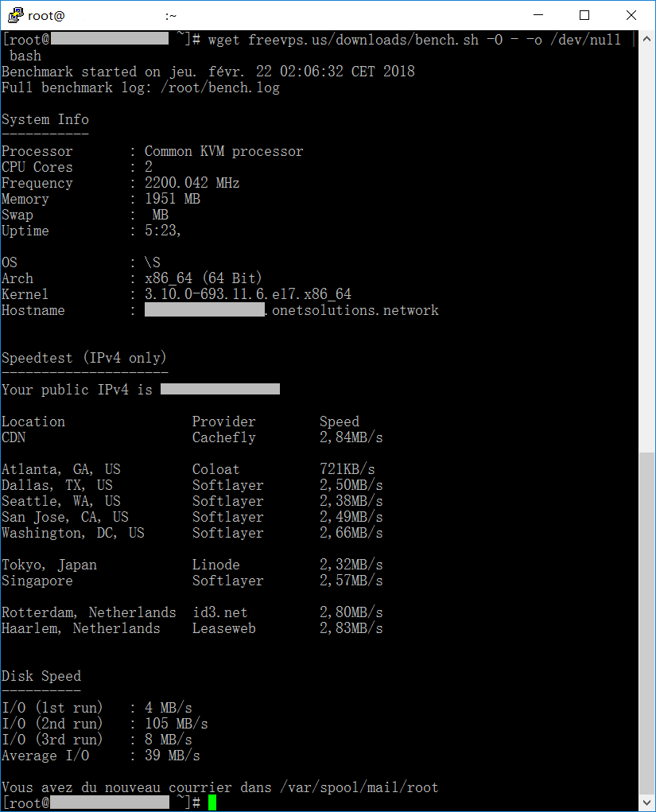Click the window title text 'root@'

click(x=46, y=15)
